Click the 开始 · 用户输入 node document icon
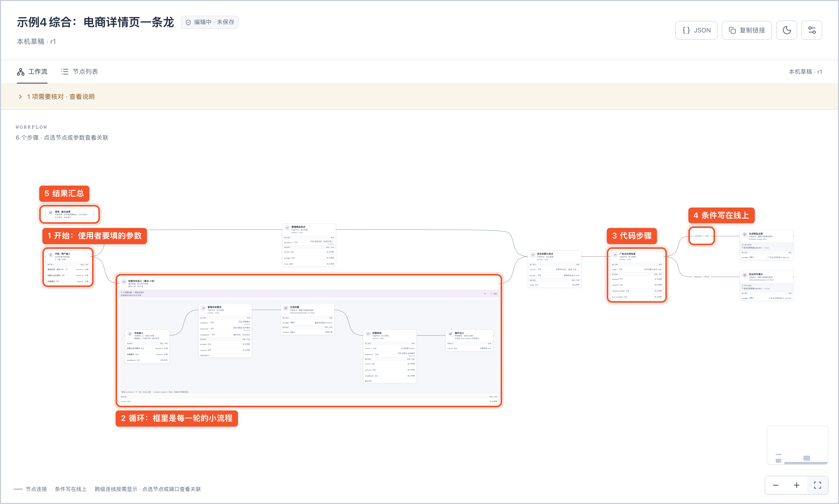 (x=51, y=255)
